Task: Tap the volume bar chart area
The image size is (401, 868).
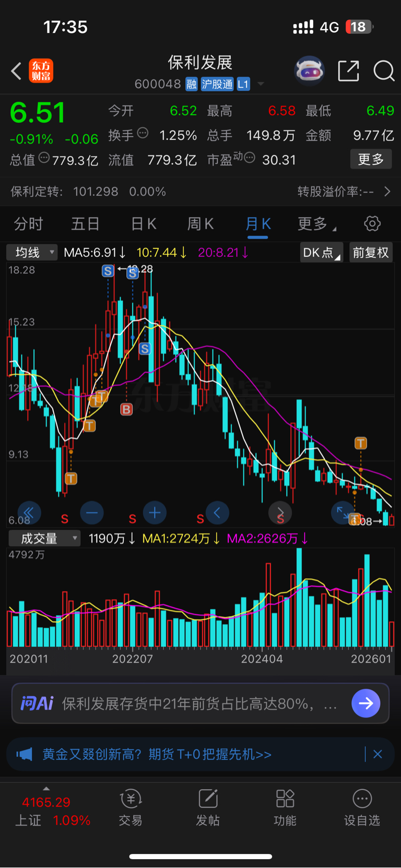Action: [x=200, y=598]
